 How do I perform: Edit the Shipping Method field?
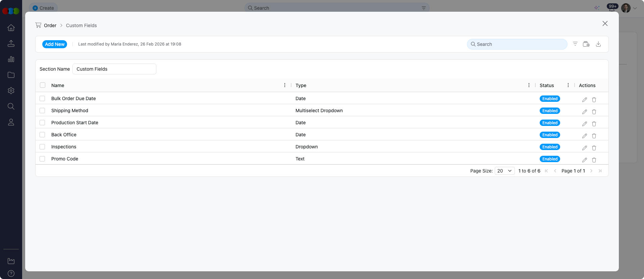[x=585, y=112]
